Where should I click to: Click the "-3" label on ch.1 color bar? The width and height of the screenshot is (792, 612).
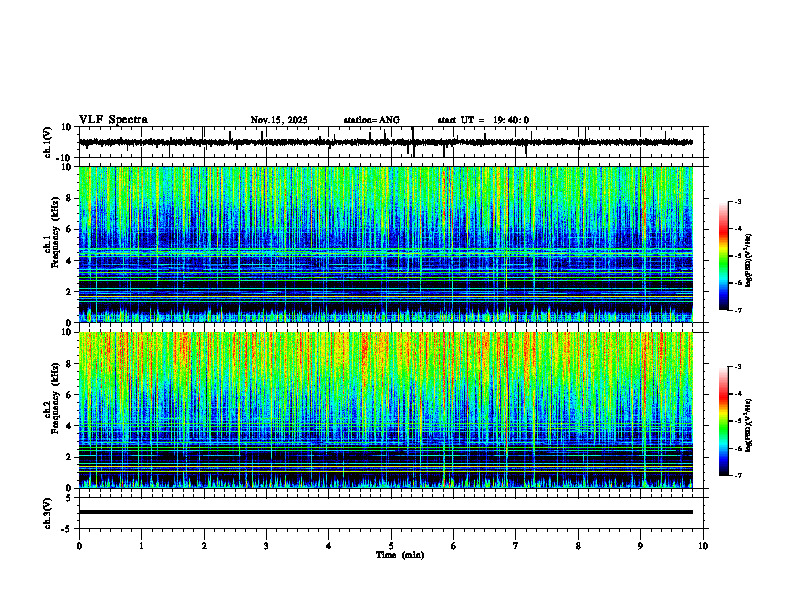738,201
